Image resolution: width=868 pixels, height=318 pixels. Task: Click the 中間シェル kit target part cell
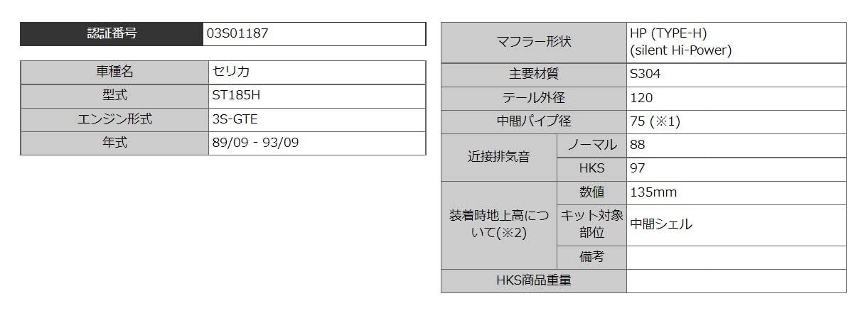736,225
